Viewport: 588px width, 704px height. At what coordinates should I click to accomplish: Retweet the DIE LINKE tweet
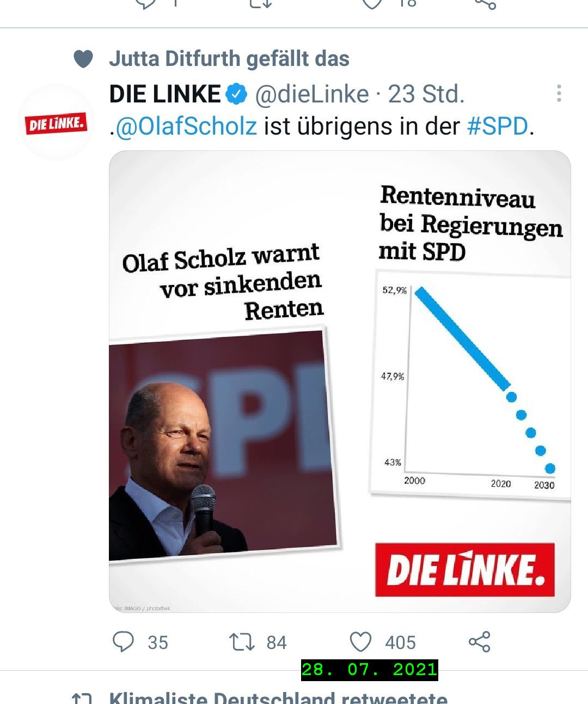coord(242,642)
